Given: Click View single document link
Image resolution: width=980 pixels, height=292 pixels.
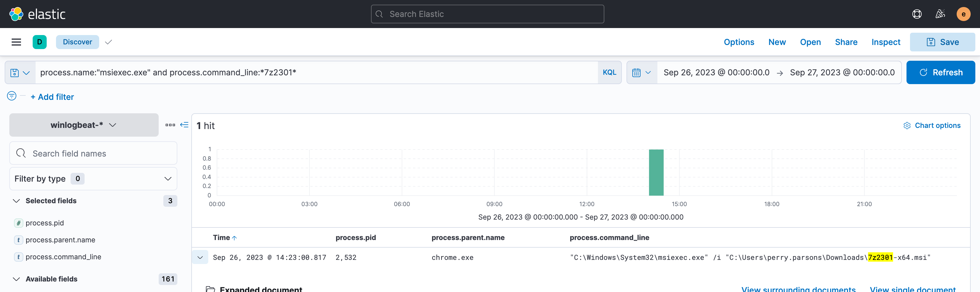Looking at the screenshot, I should coord(912,289).
